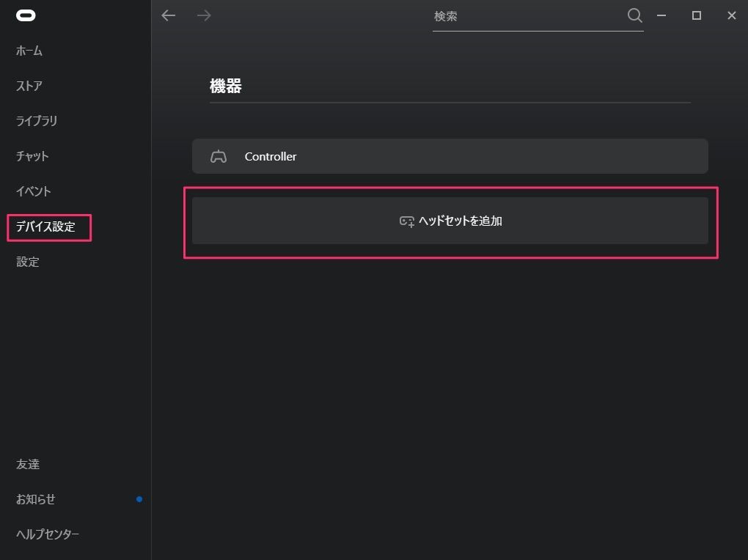748x560 pixels.
Task: Click the search magnifier icon
Action: 634,15
